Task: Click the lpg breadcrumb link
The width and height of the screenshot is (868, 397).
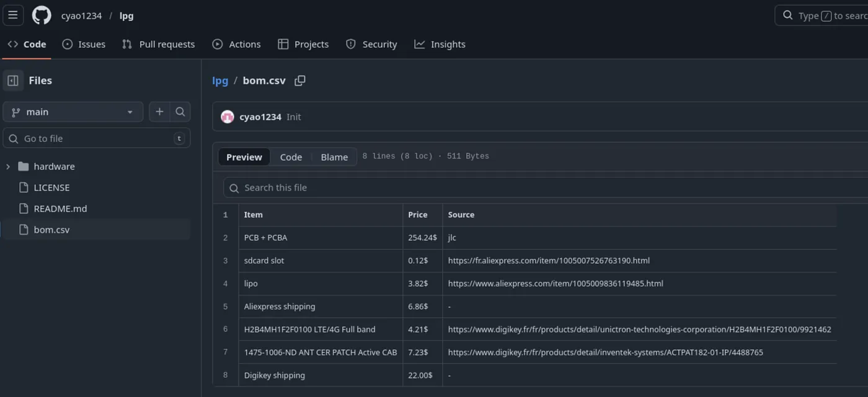Action: tap(220, 81)
